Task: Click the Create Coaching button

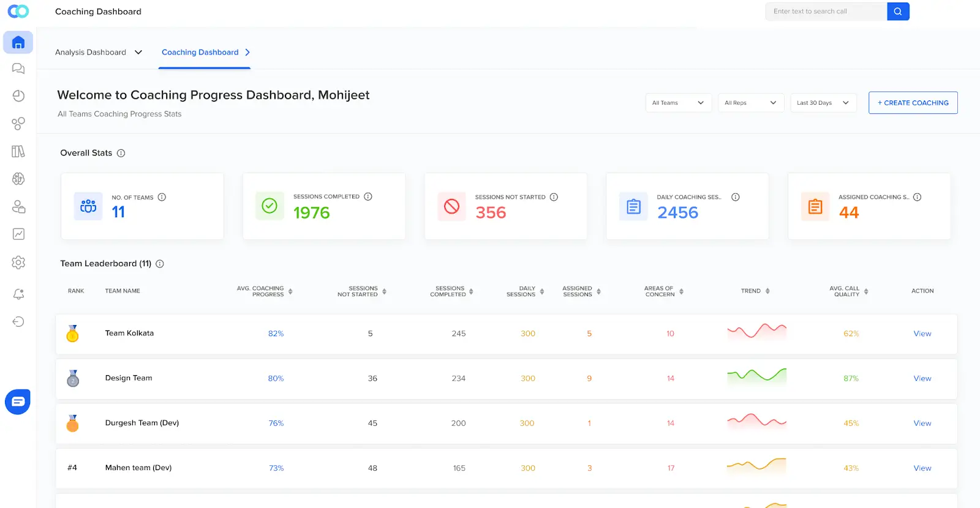Action: tap(913, 103)
